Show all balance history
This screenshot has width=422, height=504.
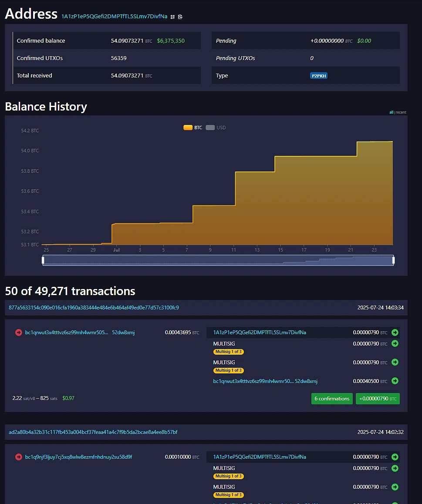(x=391, y=112)
